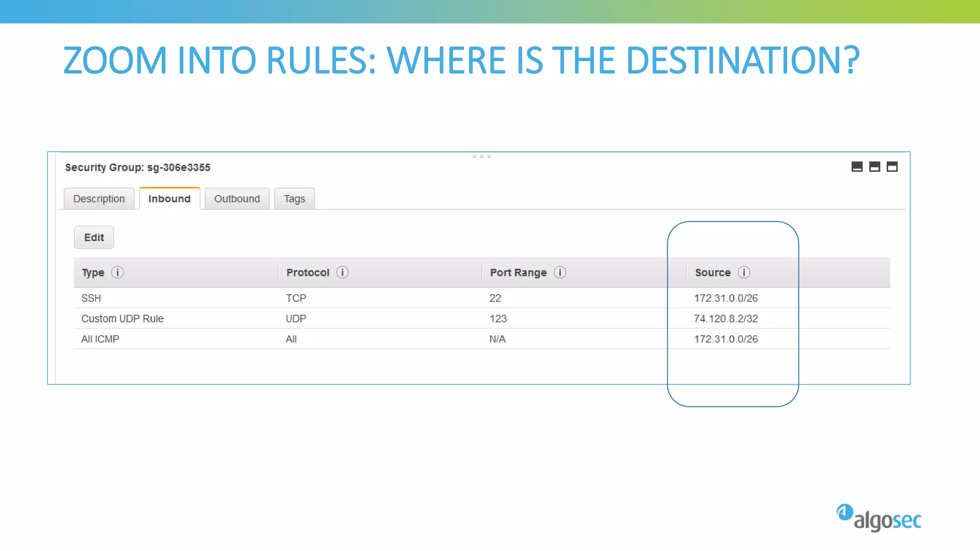Click the bottom-panel layout icon
Screen dimensions: 980x551
(857, 166)
